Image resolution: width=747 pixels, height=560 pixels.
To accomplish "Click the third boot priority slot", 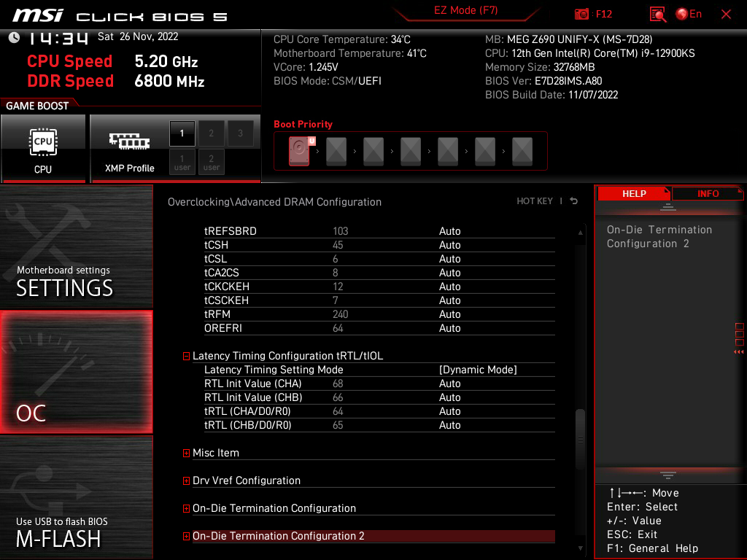I will (373, 152).
